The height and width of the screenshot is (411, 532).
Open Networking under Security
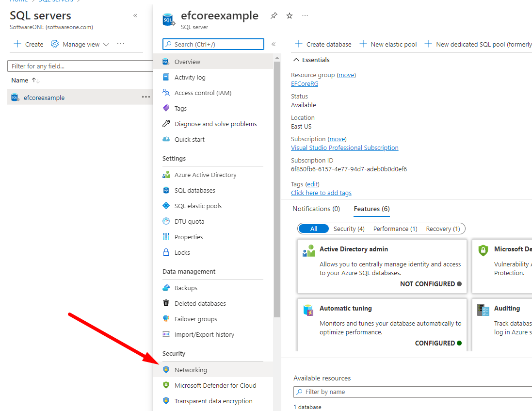191,370
